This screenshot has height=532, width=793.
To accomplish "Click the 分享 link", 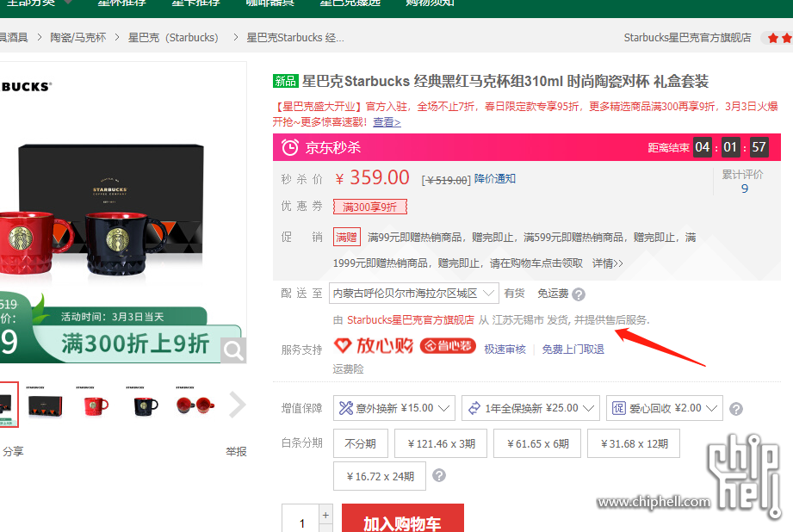I will [x=13, y=451].
